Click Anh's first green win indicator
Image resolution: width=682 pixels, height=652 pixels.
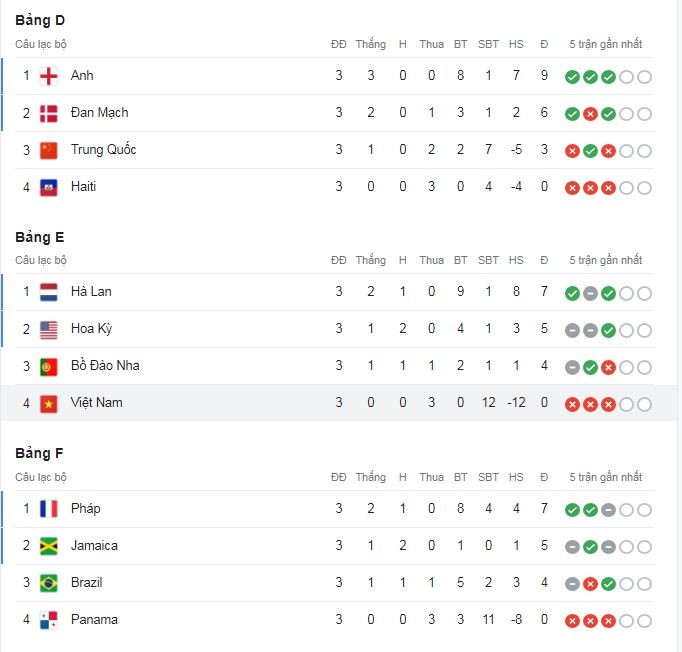[x=572, y=77]
